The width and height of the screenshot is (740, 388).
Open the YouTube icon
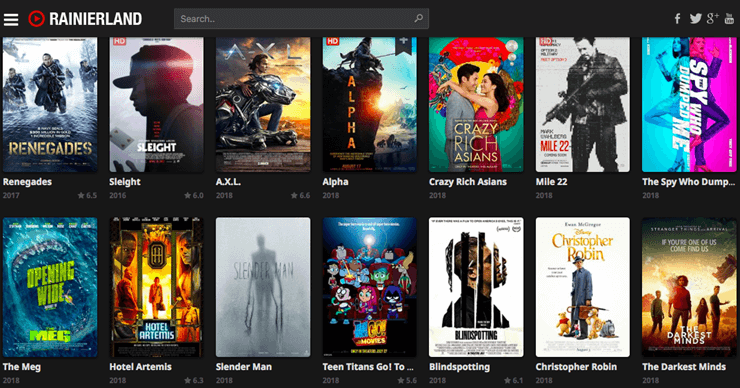(729, 18)
